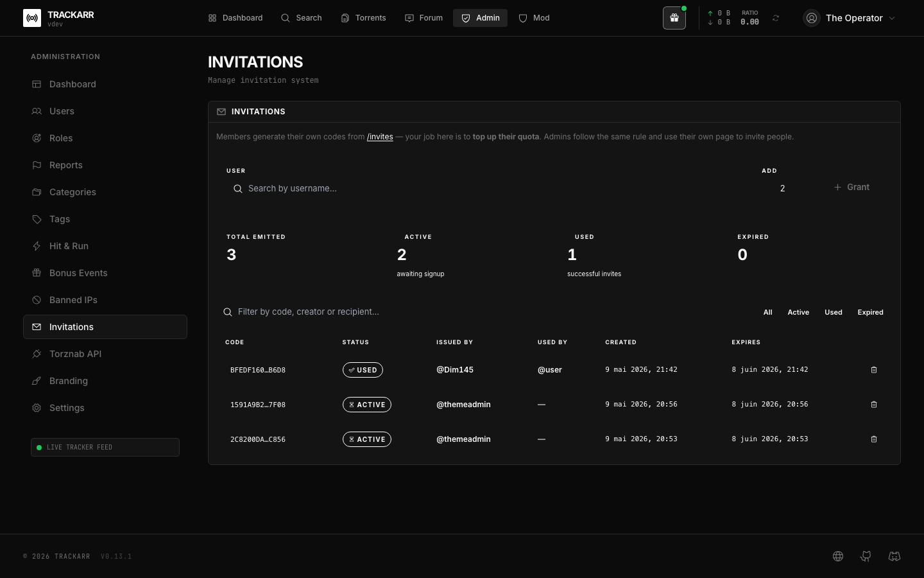This screenshot has height=578, width=924.
Task: Click the Trackarr logo icon
Action: (32, 18)
